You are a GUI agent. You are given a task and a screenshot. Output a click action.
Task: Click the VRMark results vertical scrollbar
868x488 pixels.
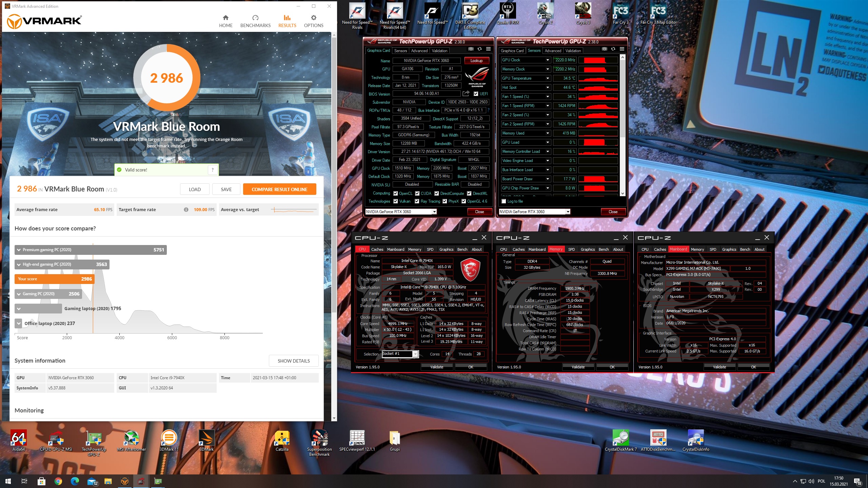click(334, 175)
